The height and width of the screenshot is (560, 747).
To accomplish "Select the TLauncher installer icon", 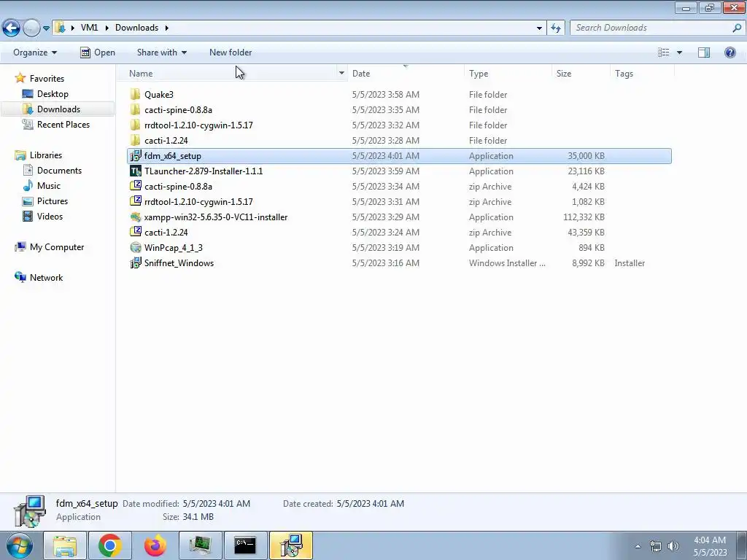I will pyautogui.click(x=136, y=171).
